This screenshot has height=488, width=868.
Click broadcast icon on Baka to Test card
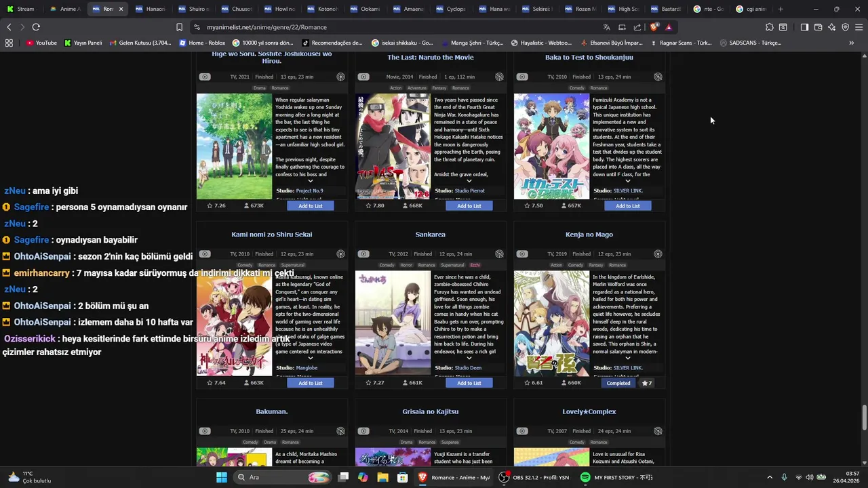pos(658,77)
